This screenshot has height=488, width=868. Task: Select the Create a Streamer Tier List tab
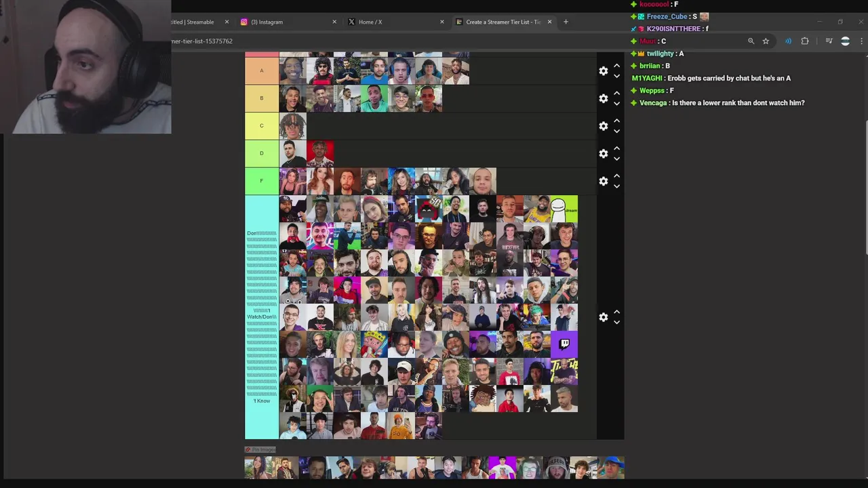click(x=503, y=22)
